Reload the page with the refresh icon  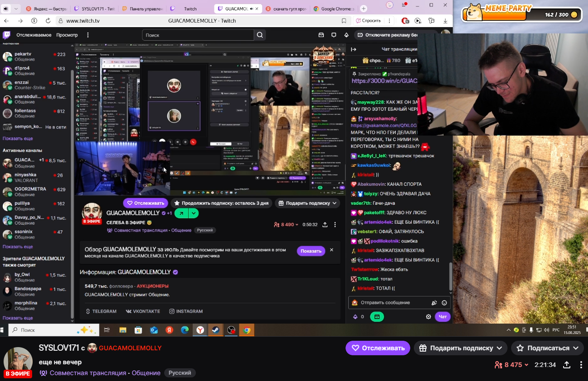coord(48,21)
